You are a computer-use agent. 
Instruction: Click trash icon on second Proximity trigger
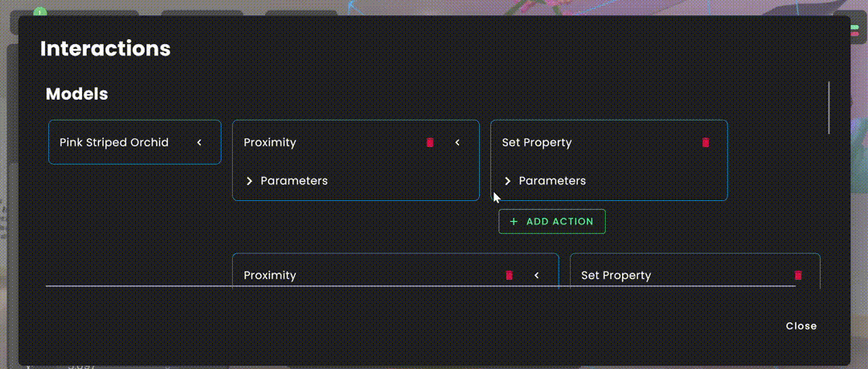point(510,276)
